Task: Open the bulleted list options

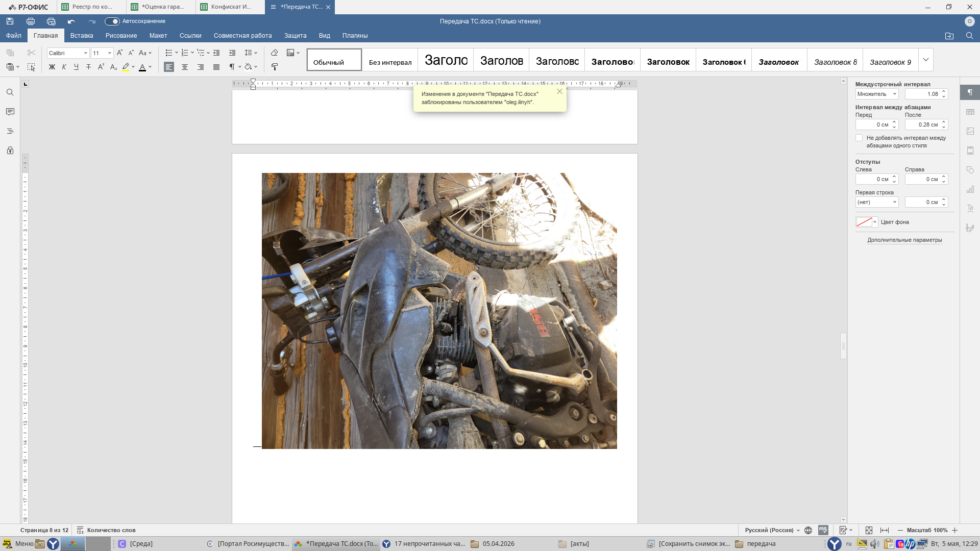Action: [177, 53]
